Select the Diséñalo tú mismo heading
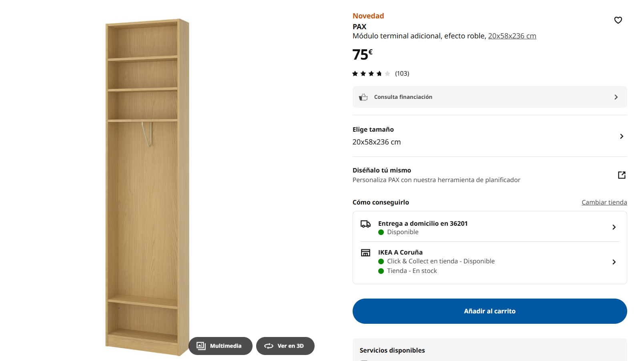644x361 pixels. (381, 170)
